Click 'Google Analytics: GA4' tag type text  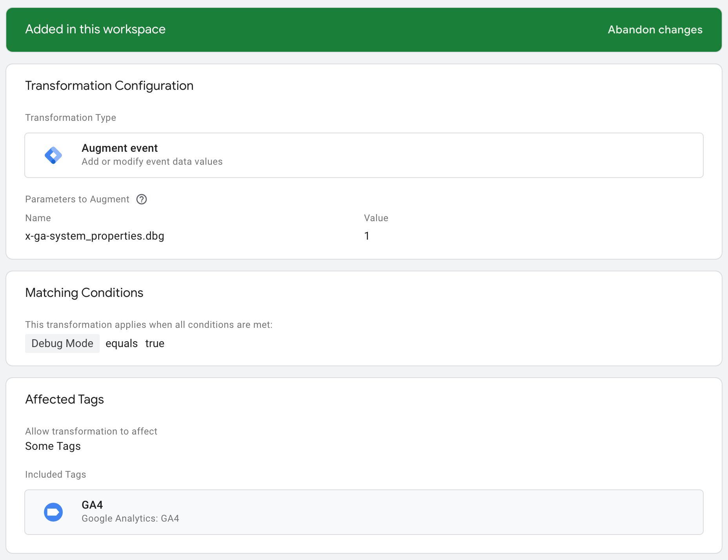[x=131, y=518]
